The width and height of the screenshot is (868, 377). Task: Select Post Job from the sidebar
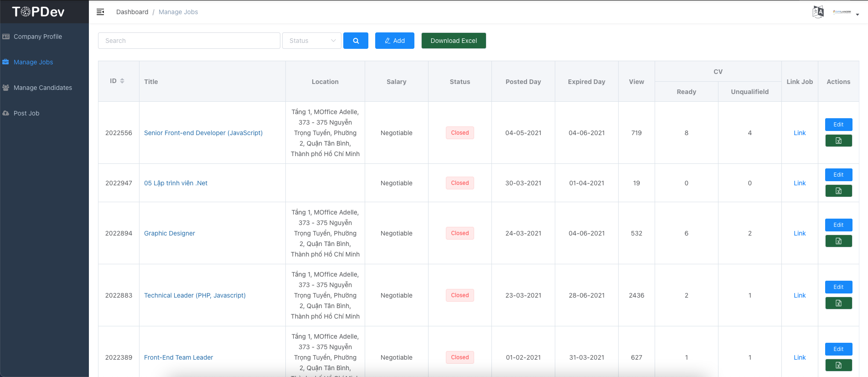pyautogui.click(x=26, y=113)
